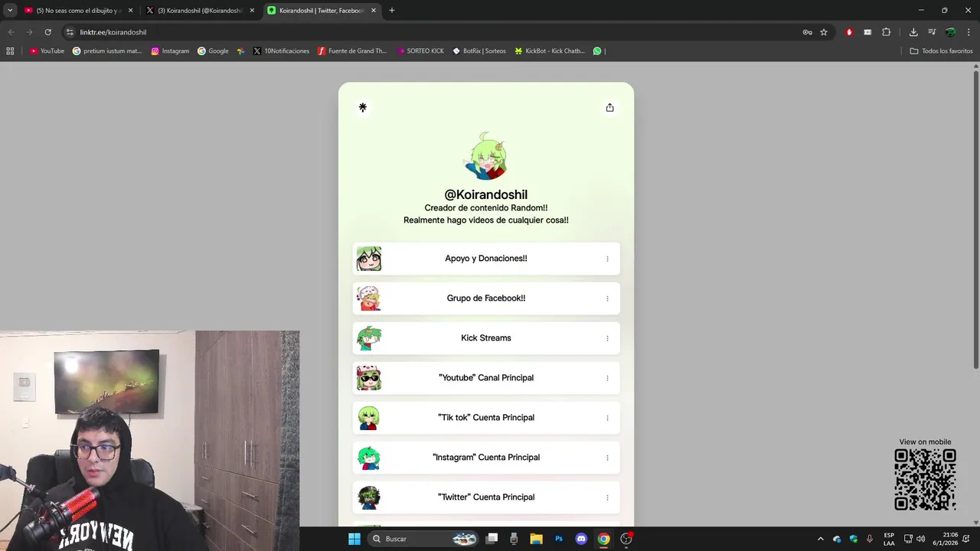Open the 10Notificaciones bookmark
The image size is (980, 551).
281,51
